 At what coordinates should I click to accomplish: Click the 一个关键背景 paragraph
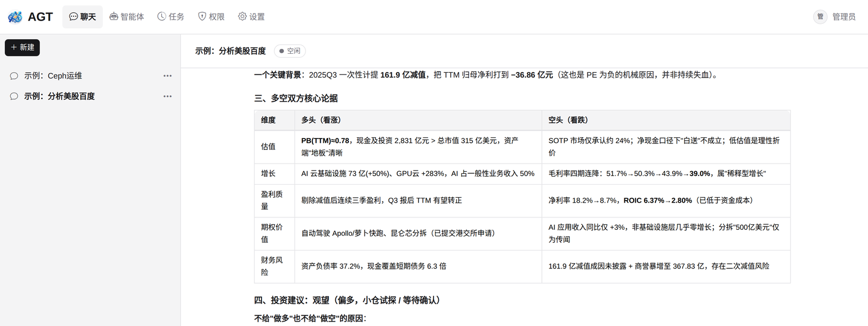(x=487, y=75)
